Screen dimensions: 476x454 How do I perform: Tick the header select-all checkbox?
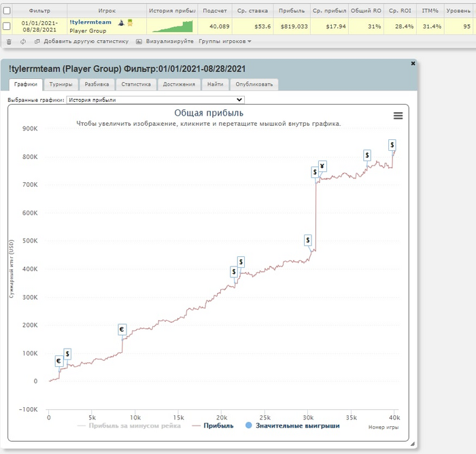(7, 11)
